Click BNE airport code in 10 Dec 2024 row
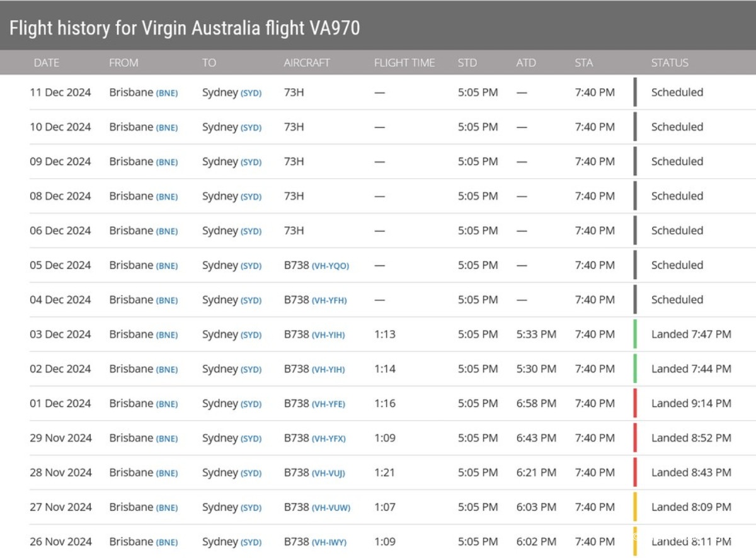 click(x=167, y=128)
